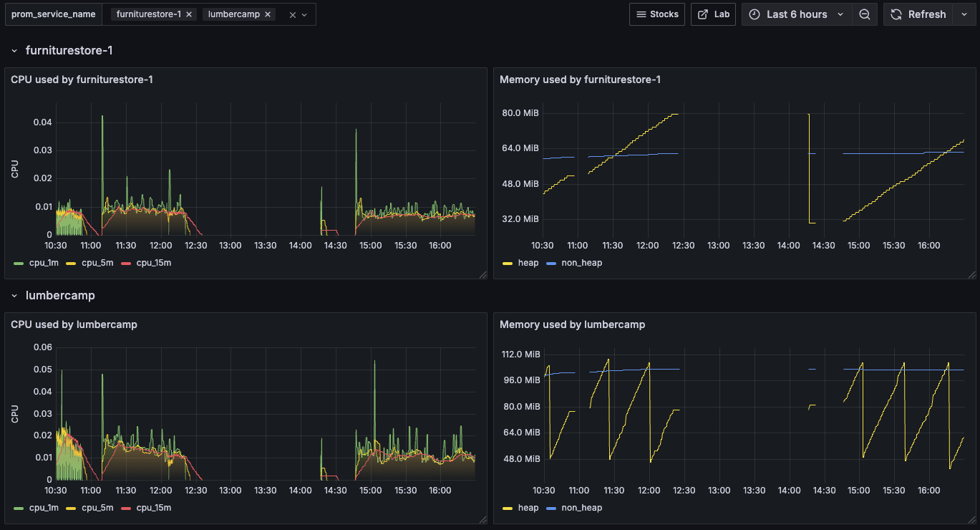Collapse the furniturestore-1 row
980x530 pixels.
(x=14, y=51)
